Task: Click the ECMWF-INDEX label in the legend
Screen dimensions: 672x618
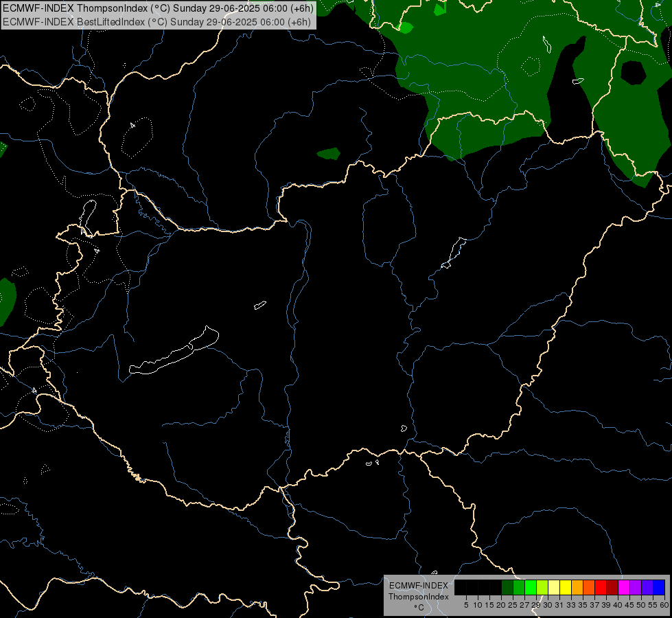Action: tap(419, 586)
